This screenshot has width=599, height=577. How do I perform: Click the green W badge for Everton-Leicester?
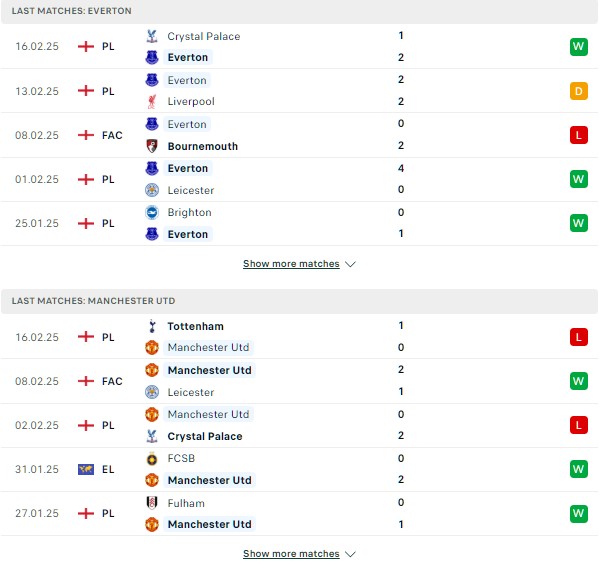pyautogui.click(x=578, y=179)
